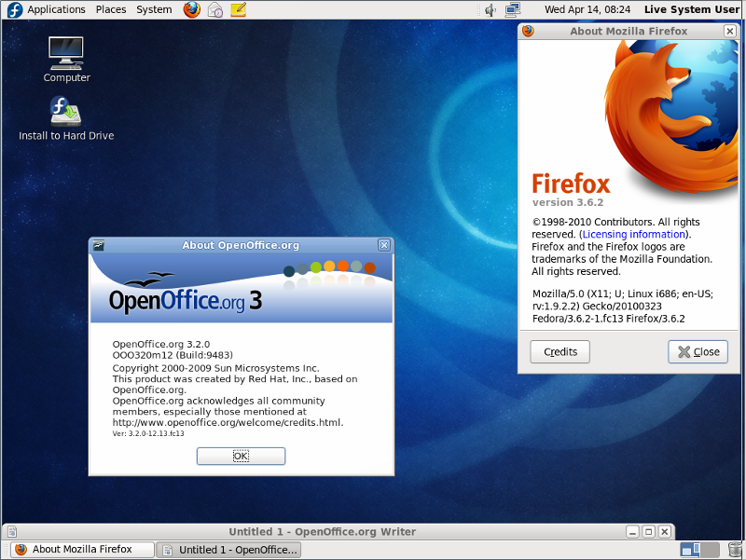Click the 'Fedora/3.6.2-1.fc13 Firefox/3.6.2' line

click(x=609, y=319)
